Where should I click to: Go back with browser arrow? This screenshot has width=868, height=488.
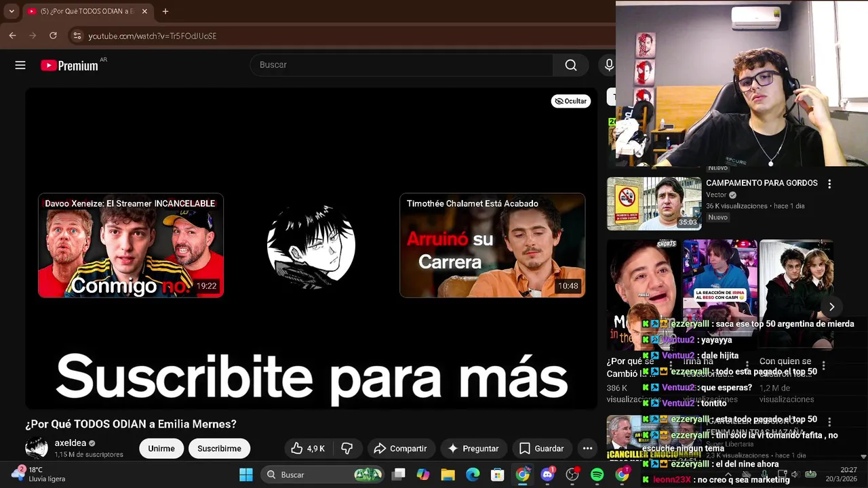12,35
